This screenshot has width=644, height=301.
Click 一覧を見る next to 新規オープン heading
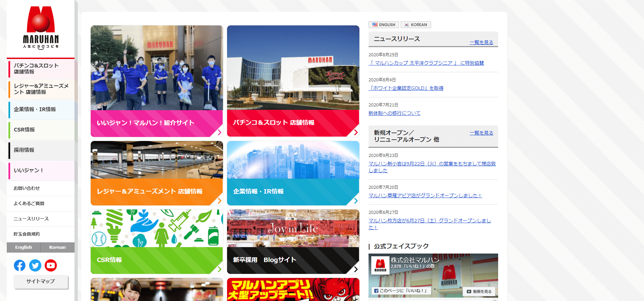(481, 133)
